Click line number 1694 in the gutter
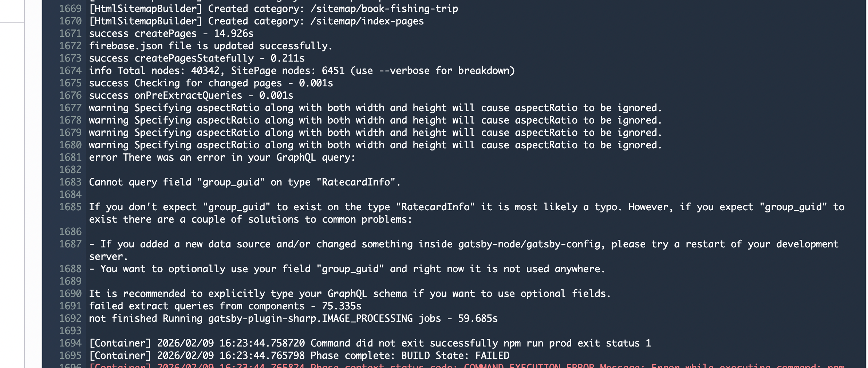The height and width of the screenshot is (368, 868). point(70,343)
